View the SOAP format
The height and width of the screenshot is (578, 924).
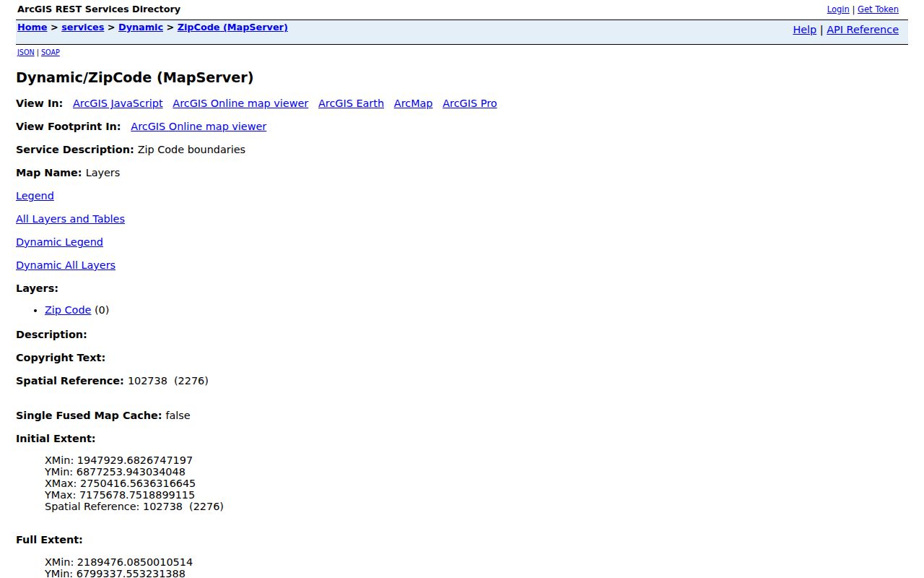click(x=51, y=52)
